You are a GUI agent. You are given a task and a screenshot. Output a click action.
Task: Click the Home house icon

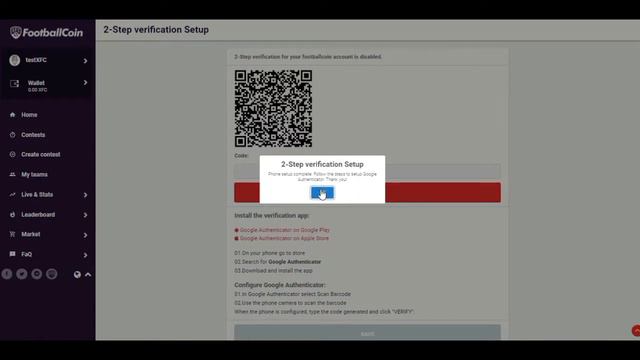click(13, 115)
